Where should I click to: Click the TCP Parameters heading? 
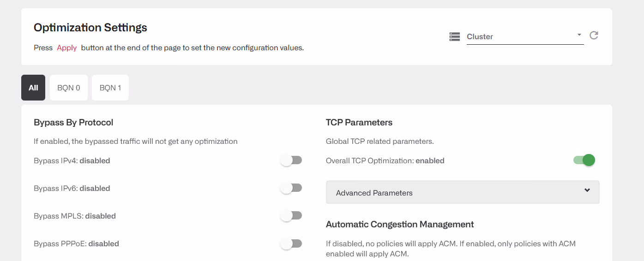pos(359,123)
